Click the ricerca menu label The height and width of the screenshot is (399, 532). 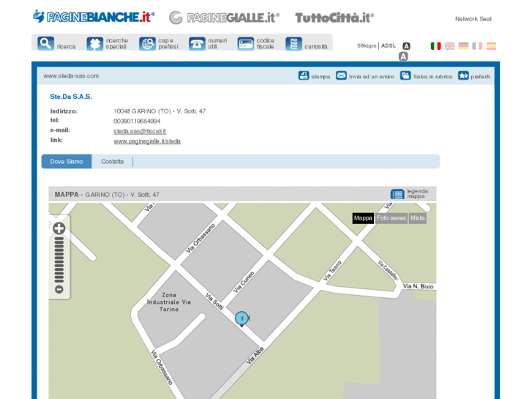(66, 47)
